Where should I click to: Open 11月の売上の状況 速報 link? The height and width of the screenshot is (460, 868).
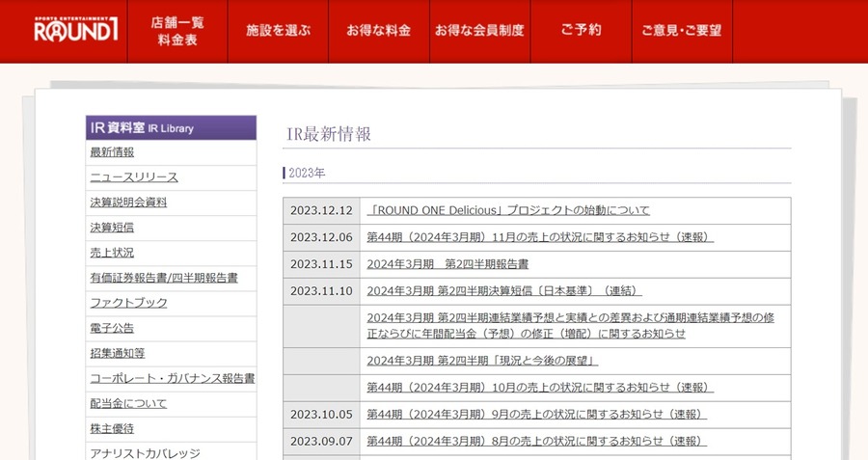point(540,237)
